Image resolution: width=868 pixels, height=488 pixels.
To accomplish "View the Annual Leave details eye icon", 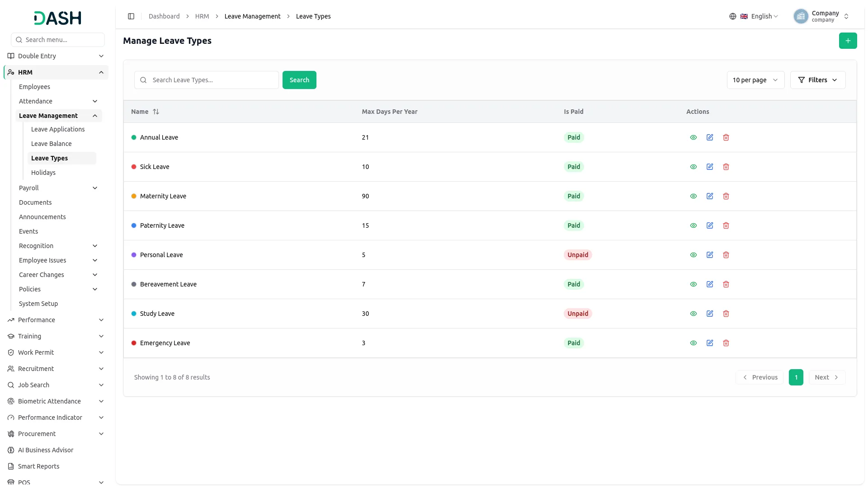I will [693, 137].
